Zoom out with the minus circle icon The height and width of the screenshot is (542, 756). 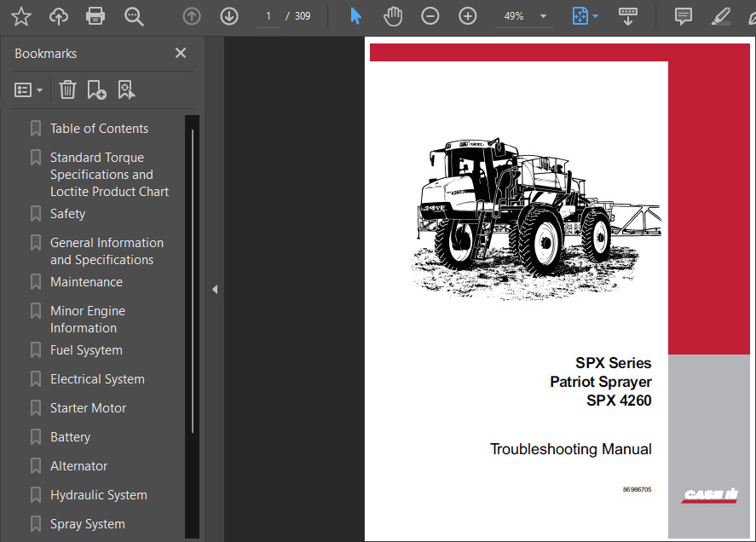(x=430, y=16)
